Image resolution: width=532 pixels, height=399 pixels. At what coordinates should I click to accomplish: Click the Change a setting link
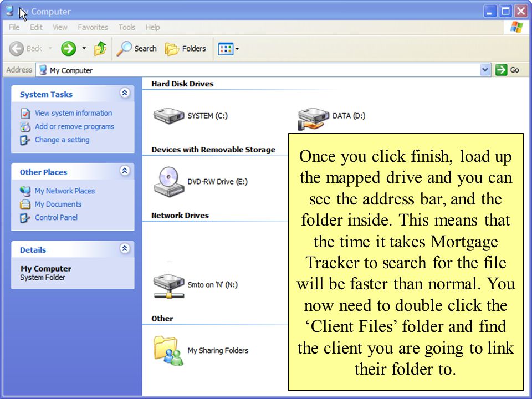(x=62, y=140)
